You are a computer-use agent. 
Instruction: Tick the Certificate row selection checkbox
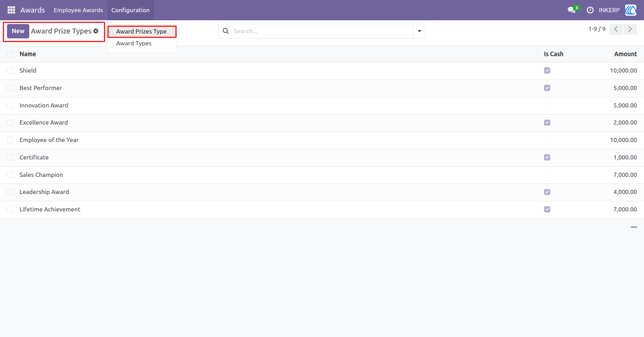pyautogui.click(x=10, y=157)
